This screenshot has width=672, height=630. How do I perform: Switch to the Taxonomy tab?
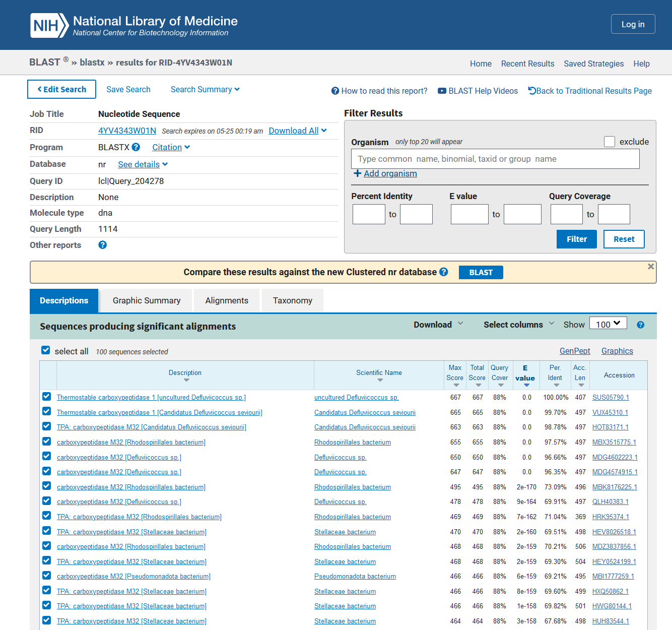293,300
